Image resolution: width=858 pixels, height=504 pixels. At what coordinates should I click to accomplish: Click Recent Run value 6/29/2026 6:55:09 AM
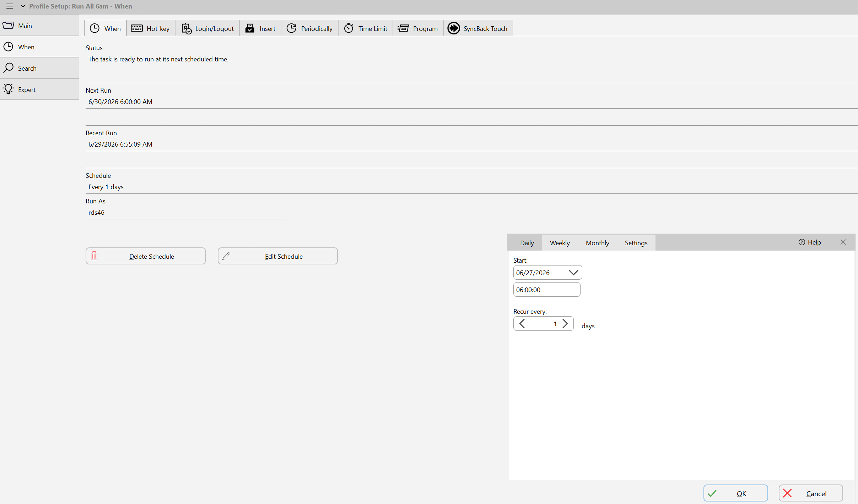[x=120, y=144]
